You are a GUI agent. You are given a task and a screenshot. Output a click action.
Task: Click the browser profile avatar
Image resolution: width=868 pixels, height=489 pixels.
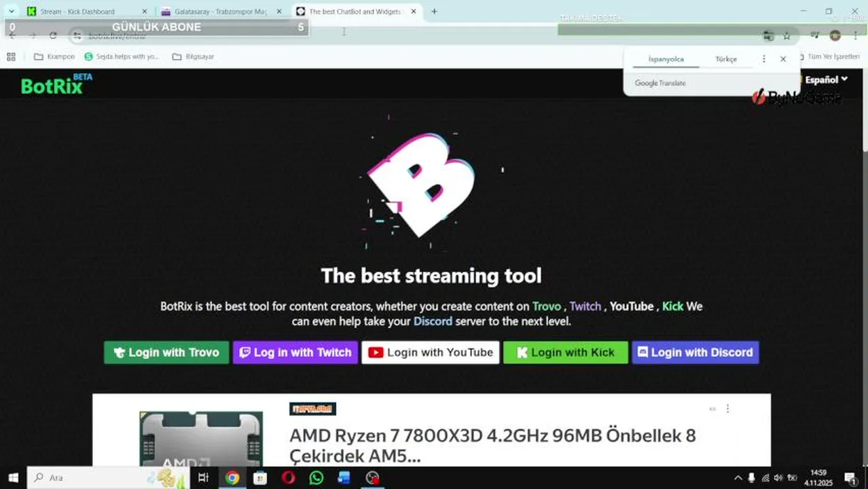[x=835, y=35]
